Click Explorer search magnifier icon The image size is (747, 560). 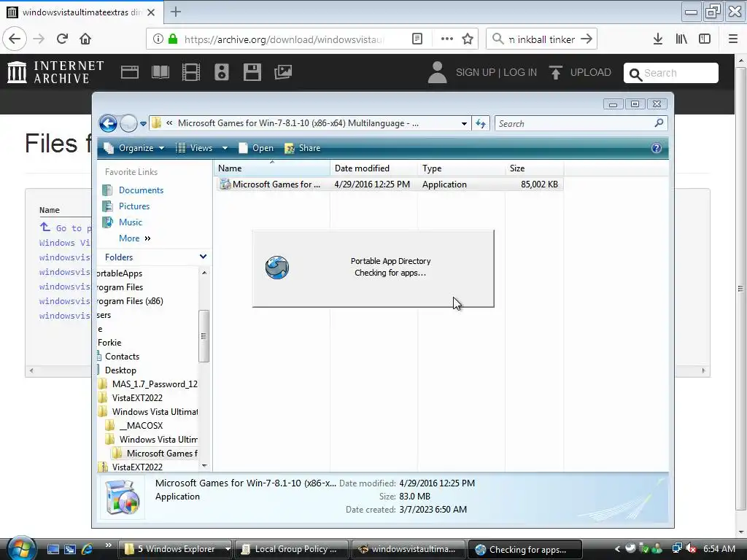pyautogui.click(x=659, y=123)
